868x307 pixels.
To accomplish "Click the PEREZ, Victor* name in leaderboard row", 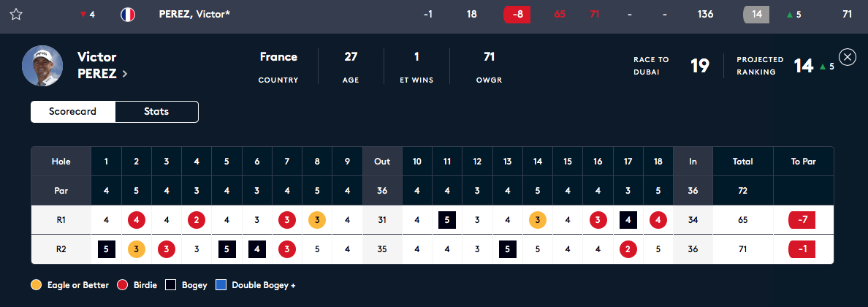I will coord(194,15).
